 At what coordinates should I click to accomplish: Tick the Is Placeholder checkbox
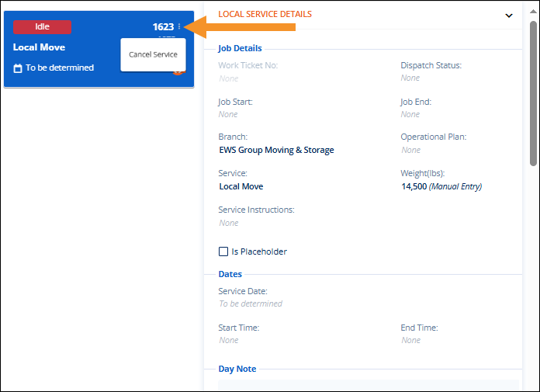(x=223, y=252)
